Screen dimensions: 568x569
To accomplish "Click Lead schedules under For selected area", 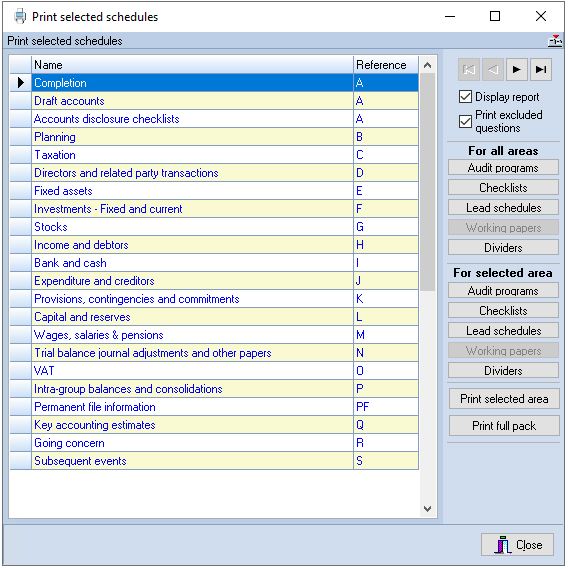I will (503, 331).
